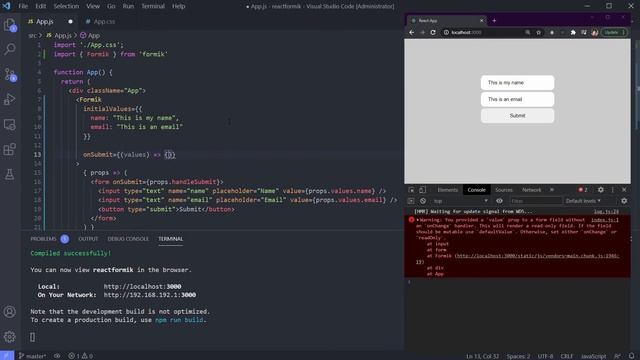Open the notifications bell in status bar
The width and height of the screenshot is (640, 360).
tap(631, 356)
